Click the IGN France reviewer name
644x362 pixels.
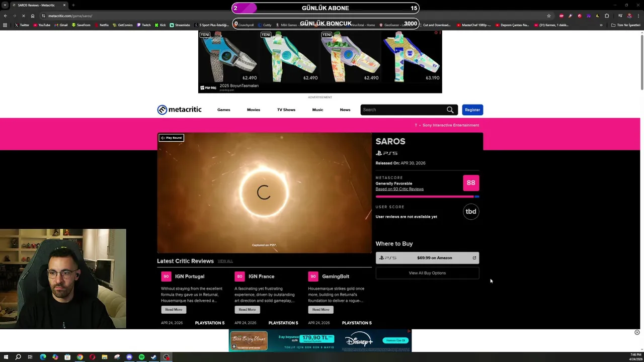click(261, 277)
